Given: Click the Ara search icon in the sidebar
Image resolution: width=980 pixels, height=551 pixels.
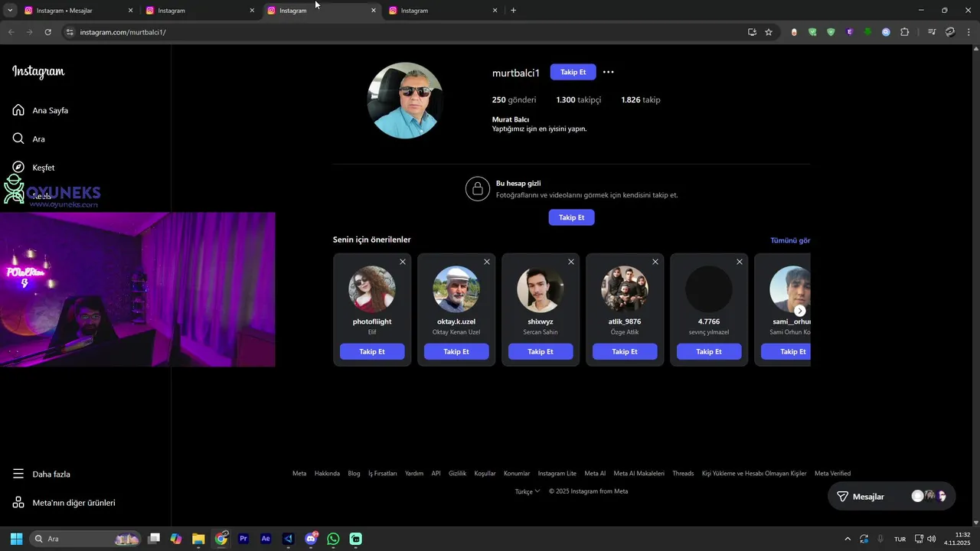Looking at the screenshot, I should pyautogui.click(x=18, y=139).
